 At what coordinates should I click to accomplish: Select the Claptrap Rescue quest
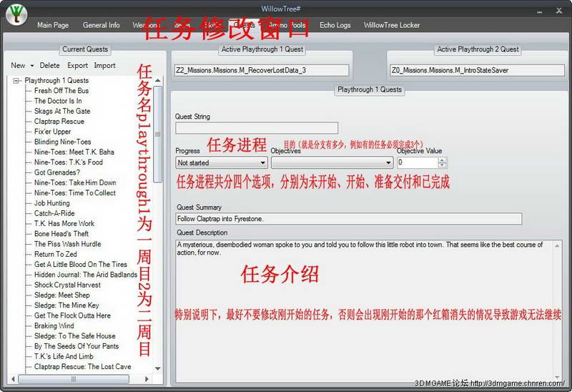point(59,122)
